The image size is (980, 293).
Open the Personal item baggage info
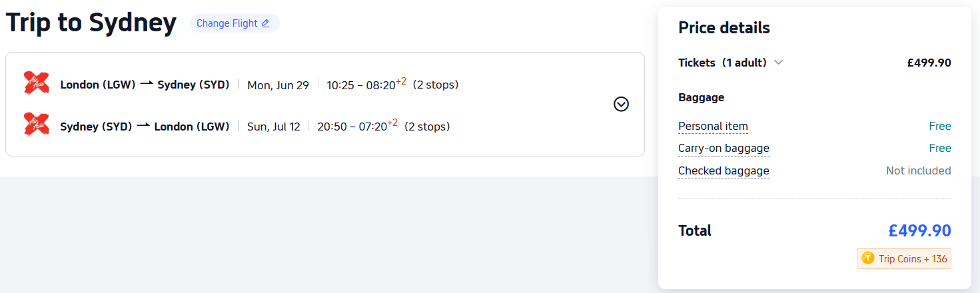click(713, 126)
